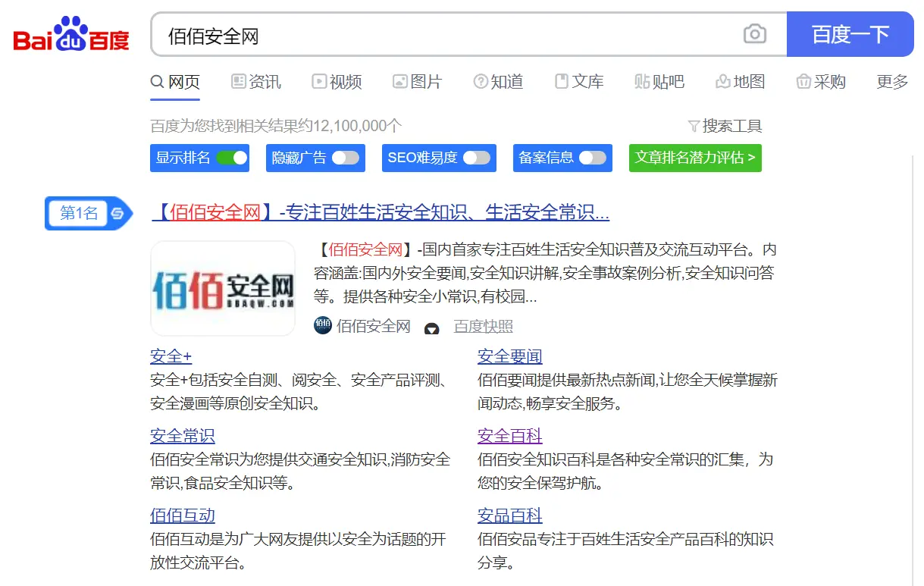
Task: Click the 佰佰安全网 logo thumbnail
Action: [223, 288]
